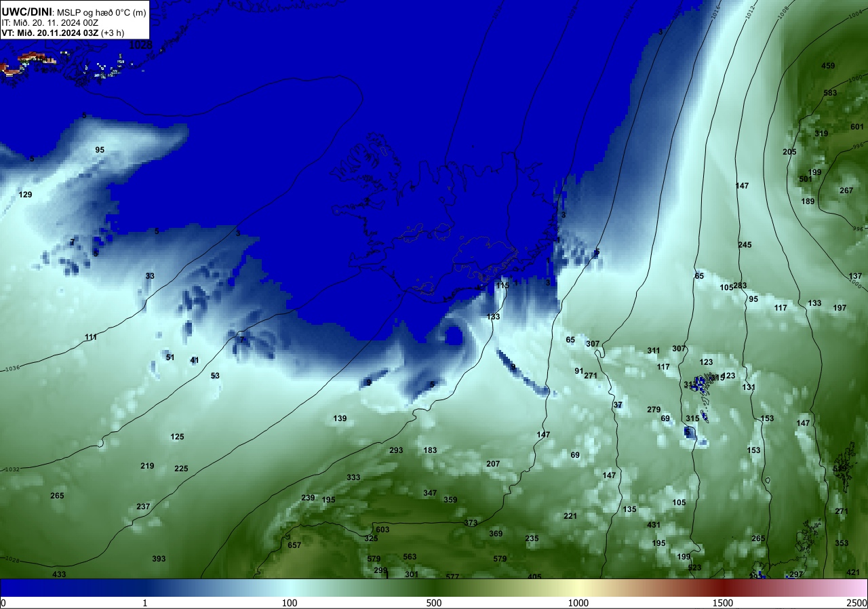
Task: Click the 333 height value on the map
Action: click(353, 477)
